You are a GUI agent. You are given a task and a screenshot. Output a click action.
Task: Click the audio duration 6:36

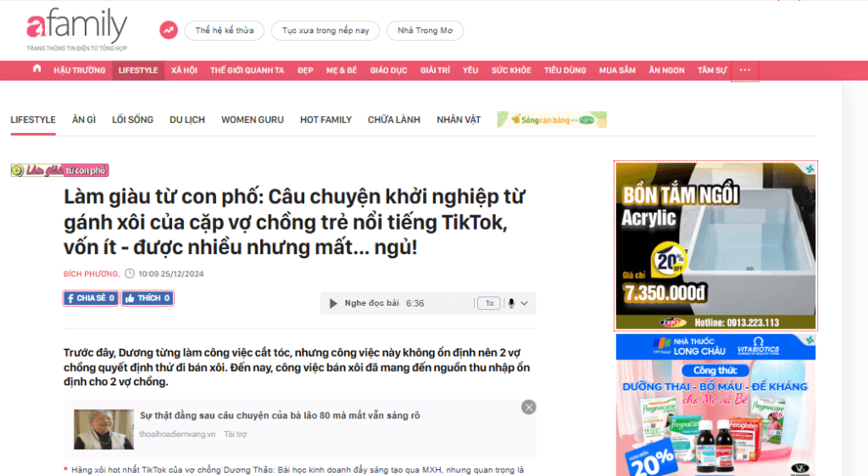(415, 303)
